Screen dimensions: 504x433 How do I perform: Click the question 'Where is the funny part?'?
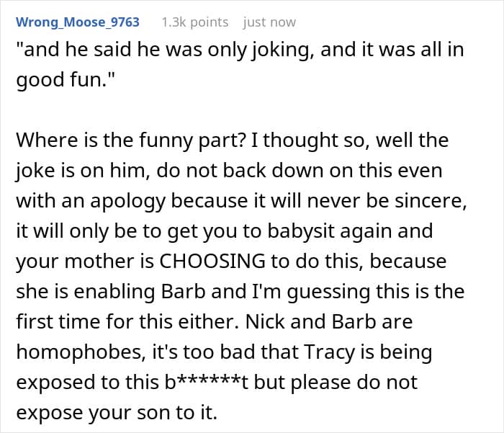(131, 140)
